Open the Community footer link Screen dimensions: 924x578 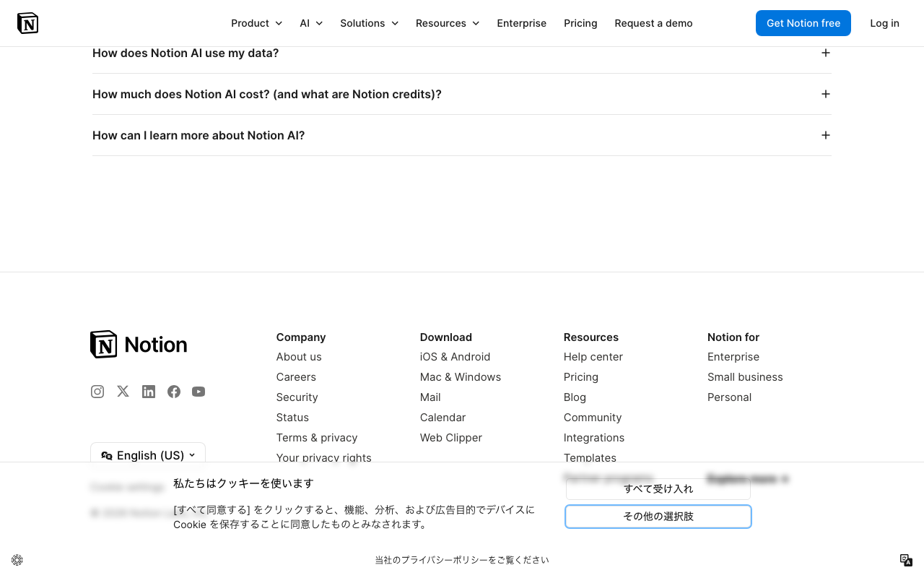[592, 418]
